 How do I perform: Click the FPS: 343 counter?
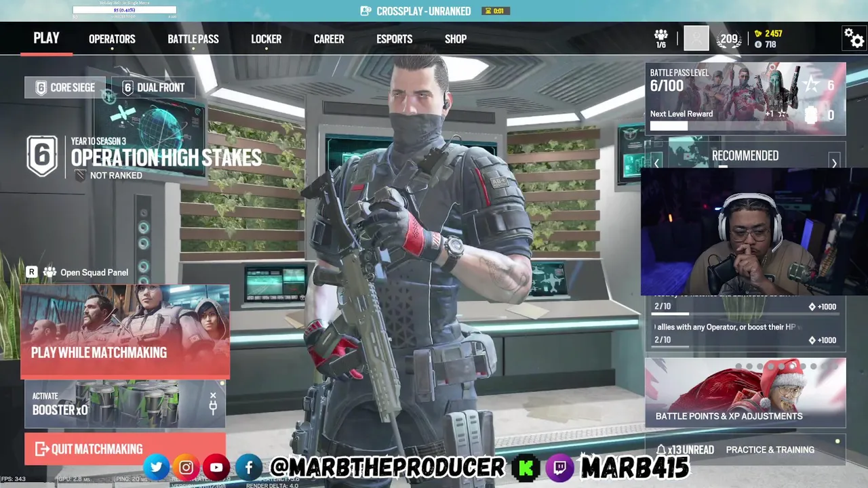14,479
